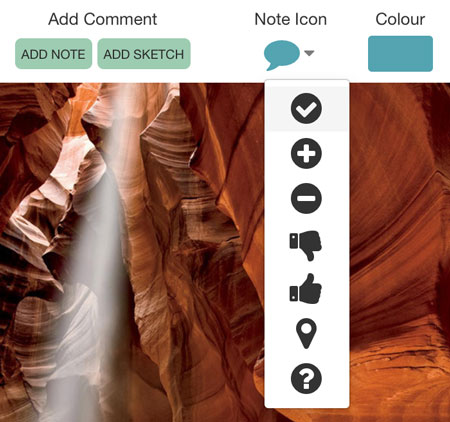The width and height of the screenshot is (450, 422).
Task: Click empty menu space below the question mark icon
Action: [x=306, y=401]
